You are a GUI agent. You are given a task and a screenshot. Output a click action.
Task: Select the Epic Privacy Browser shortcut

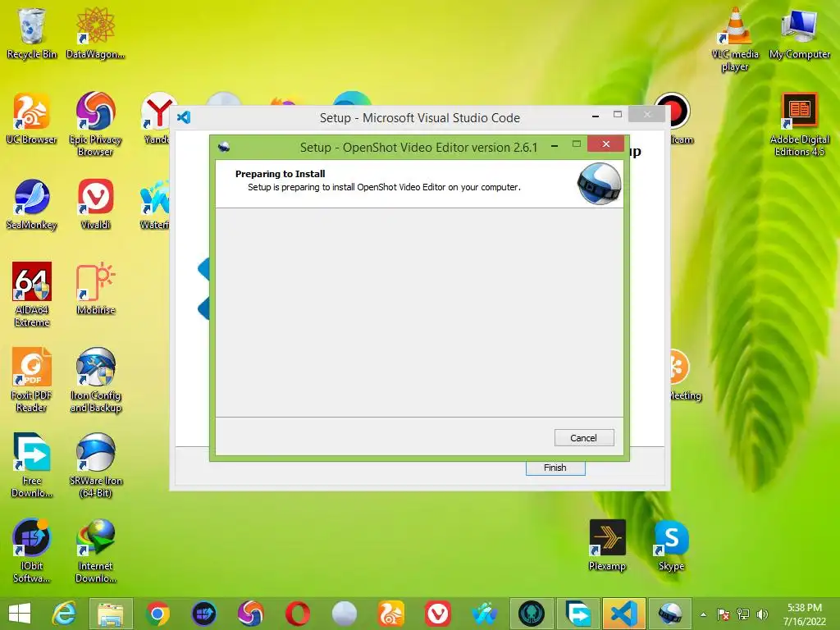coord(95,125)
